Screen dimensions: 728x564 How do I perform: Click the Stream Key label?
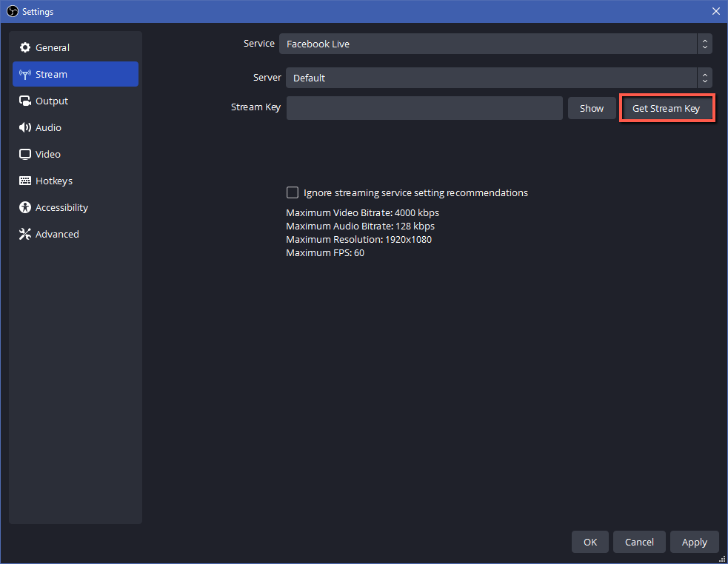pyautogui.click(x=256, y=107)
